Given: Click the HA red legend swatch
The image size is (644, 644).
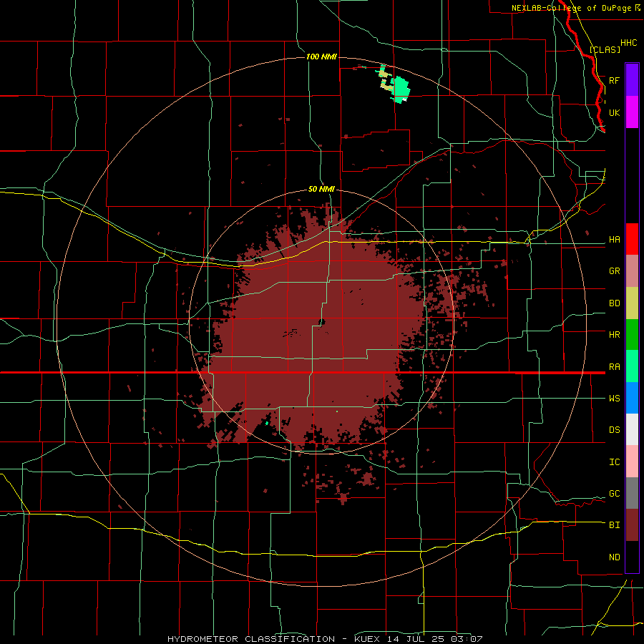Looking at the screenshot, I should (632, 239).
